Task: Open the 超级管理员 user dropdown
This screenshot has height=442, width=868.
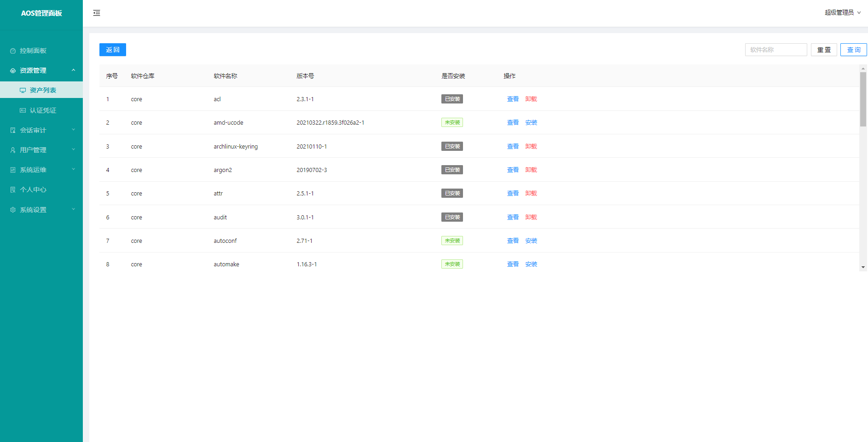Action: point(842,12)
